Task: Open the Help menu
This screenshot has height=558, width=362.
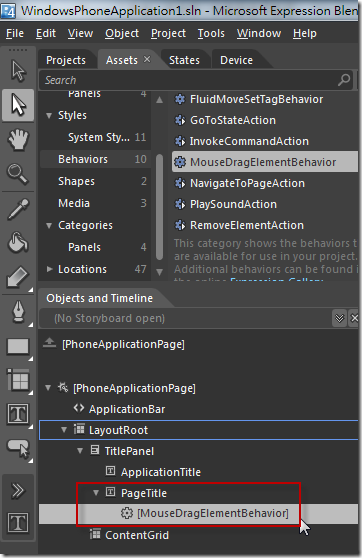Action: click(305, 33)
